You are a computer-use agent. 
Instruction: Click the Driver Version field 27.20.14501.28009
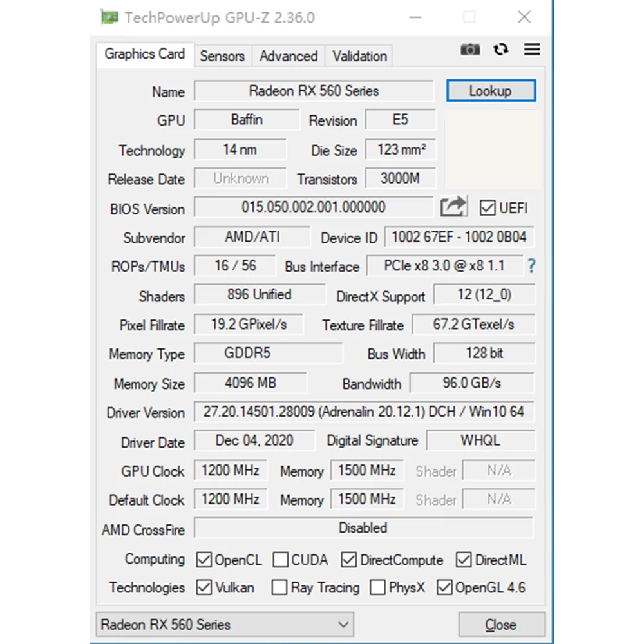(x=364, y=412)
